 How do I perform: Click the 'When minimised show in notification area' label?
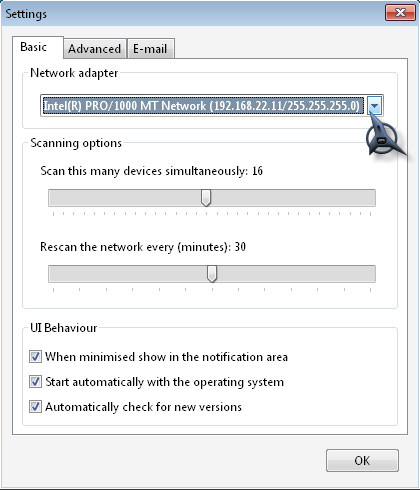click(166, 357)
